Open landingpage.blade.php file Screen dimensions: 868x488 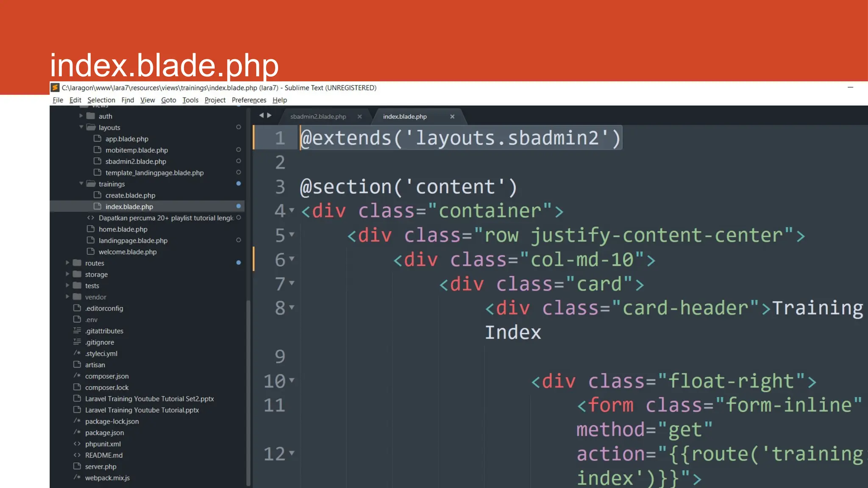(x=133, y=241)
